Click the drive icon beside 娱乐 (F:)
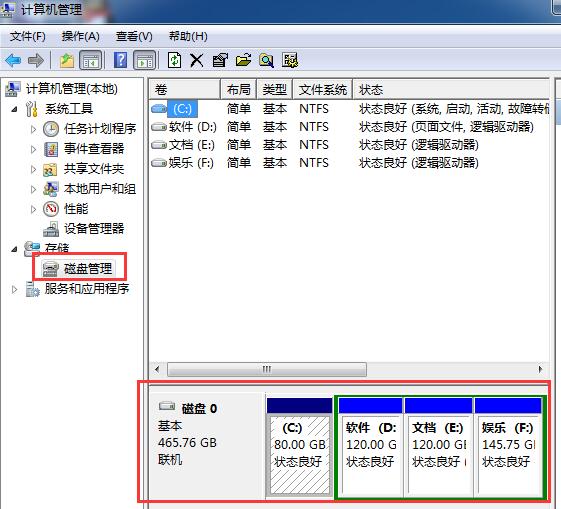This screenshot has height=509, width=561. (159, 163)
